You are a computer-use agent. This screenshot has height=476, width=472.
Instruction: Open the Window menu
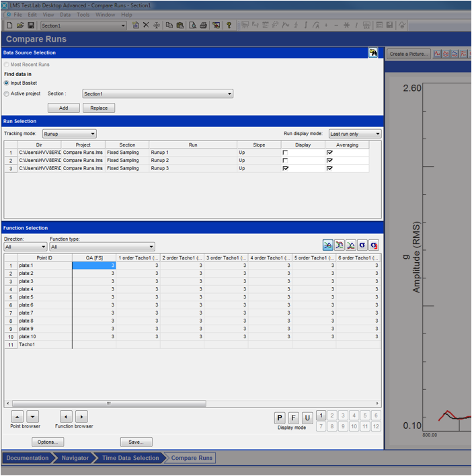coord(105,15)
